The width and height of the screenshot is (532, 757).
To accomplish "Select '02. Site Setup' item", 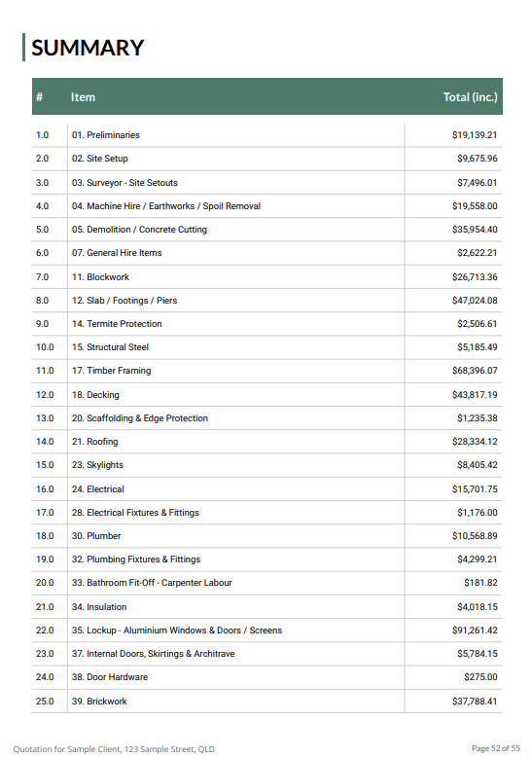I will pyautogui.click(x=100, y=159).
